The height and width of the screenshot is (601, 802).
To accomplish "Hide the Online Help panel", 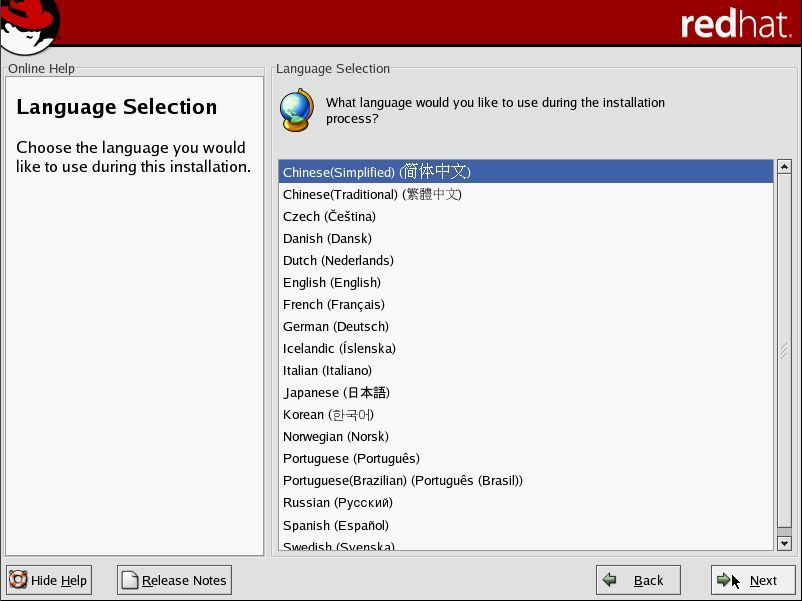I will [49, 580].
